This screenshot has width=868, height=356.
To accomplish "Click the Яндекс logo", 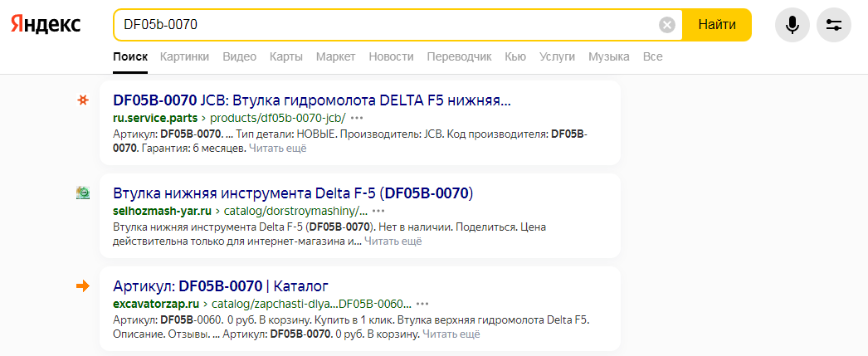I will (46, 24).
